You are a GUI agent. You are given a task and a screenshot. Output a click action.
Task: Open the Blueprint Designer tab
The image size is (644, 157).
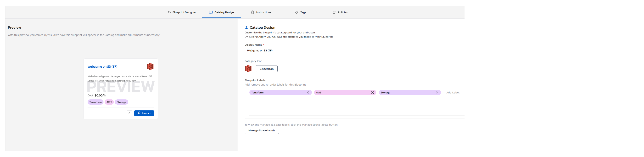pyautogui.click(x=182, y=12)
